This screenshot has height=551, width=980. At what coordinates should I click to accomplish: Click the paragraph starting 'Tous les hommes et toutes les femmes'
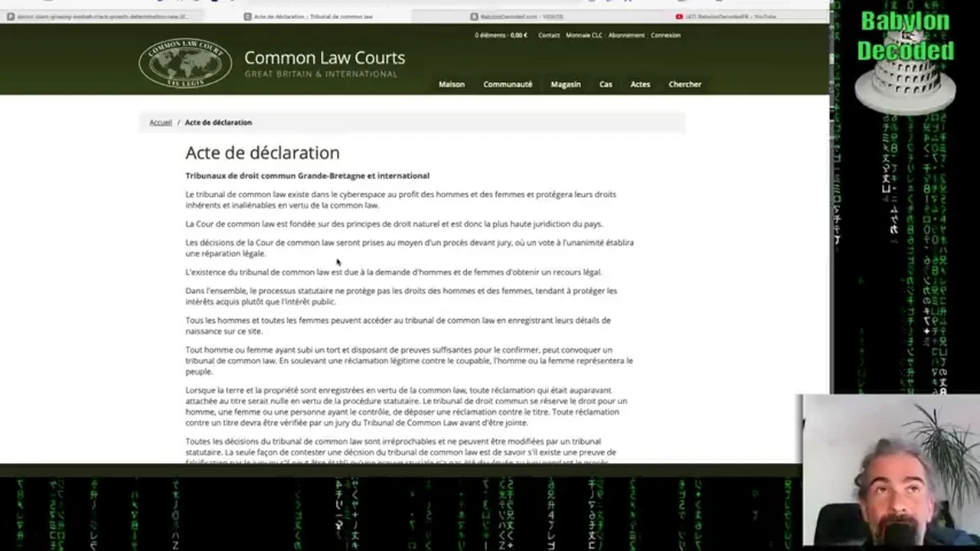(398, 326)
